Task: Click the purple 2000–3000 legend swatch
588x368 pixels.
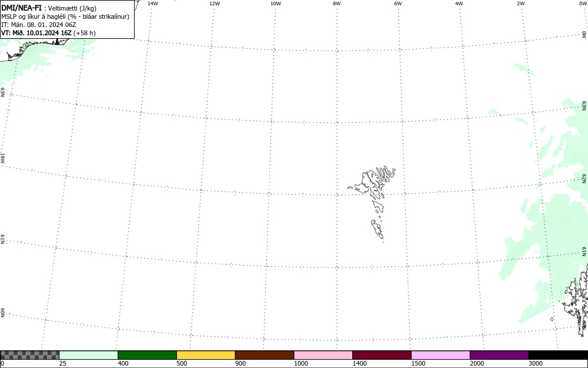Action: coord(499,355)
